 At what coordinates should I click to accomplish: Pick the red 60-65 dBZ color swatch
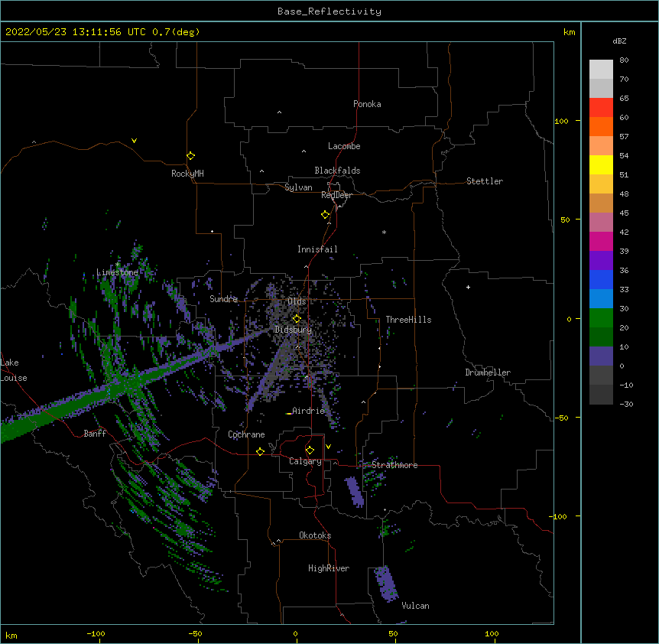(x=601, y=108)
